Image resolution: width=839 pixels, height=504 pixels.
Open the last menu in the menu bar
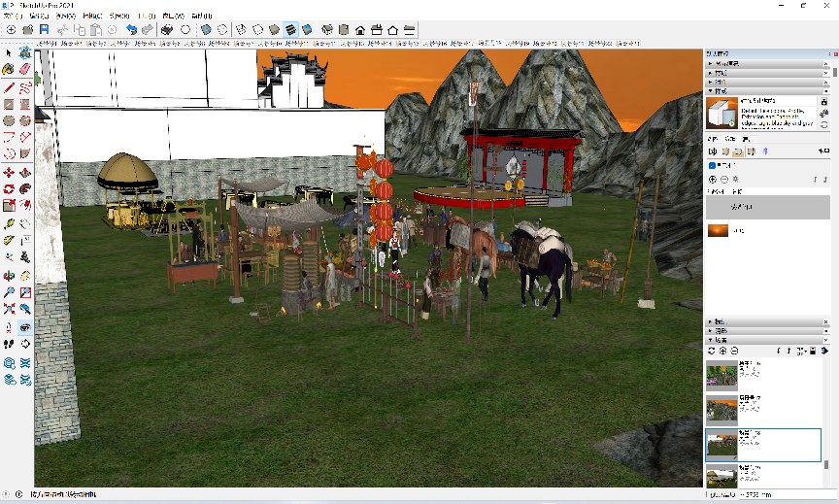pyautogui.click(x=203, y=17)
